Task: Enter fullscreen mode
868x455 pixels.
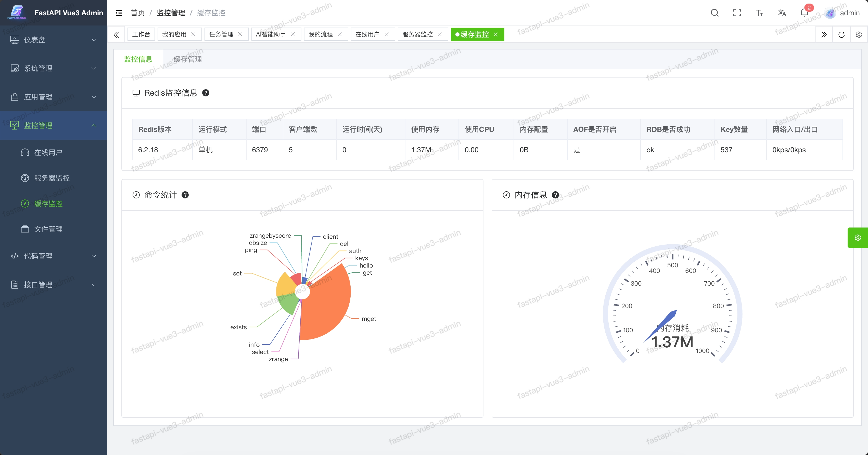Action: [x=737, y=13]
